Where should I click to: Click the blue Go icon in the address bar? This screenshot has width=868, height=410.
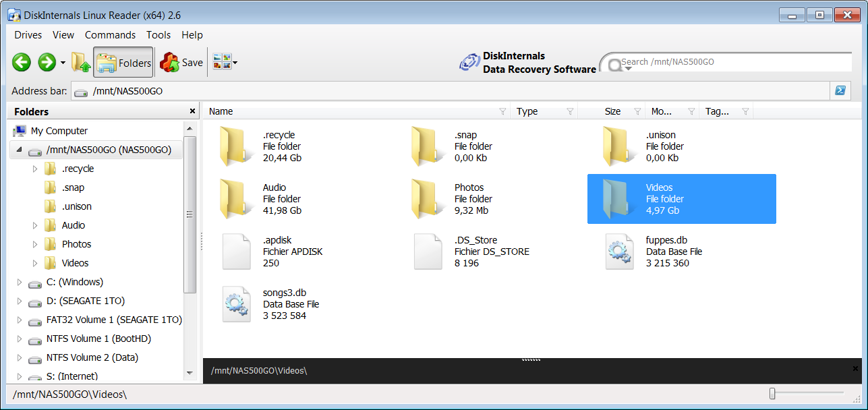[840, 91]
